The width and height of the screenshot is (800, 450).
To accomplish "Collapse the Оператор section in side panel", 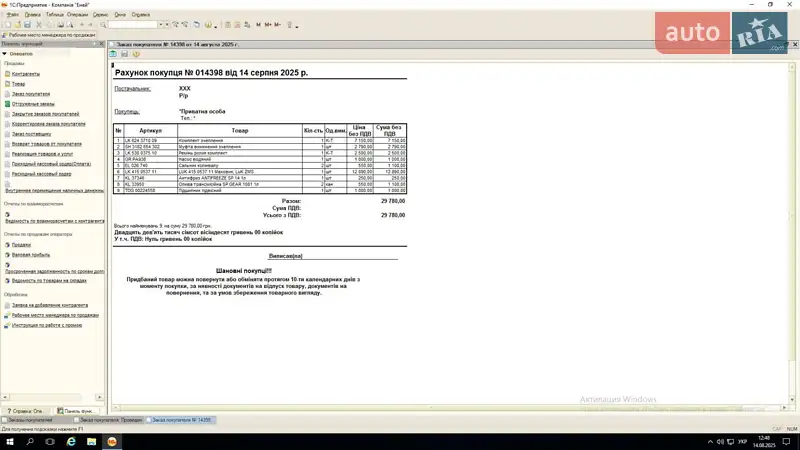I will pyautogui.click(x=6, y=53).
